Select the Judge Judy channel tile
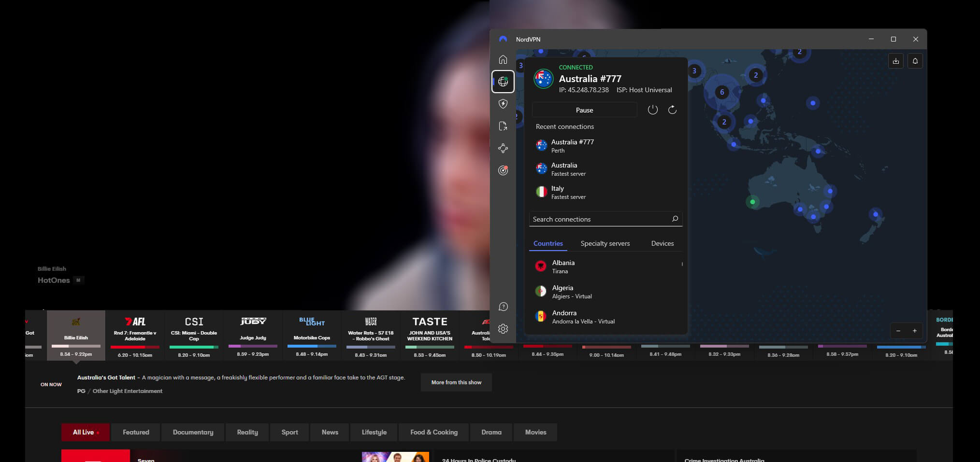The image size is (980, 462). click(x=253, y=336)
